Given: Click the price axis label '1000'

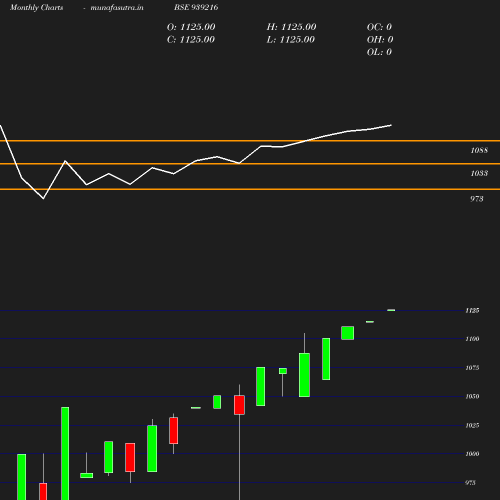Looking at the screenshot, I should pos(472,454).
